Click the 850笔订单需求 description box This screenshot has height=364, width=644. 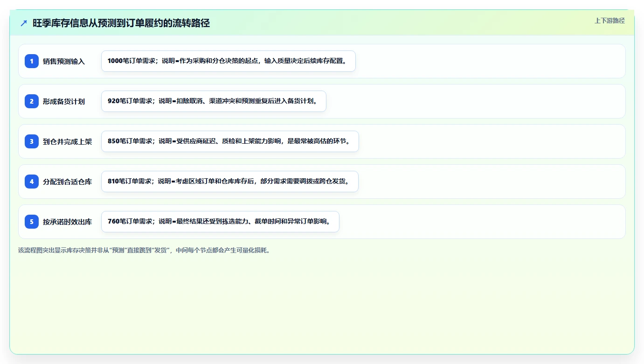pyautogui.click(x=230, y=141)
